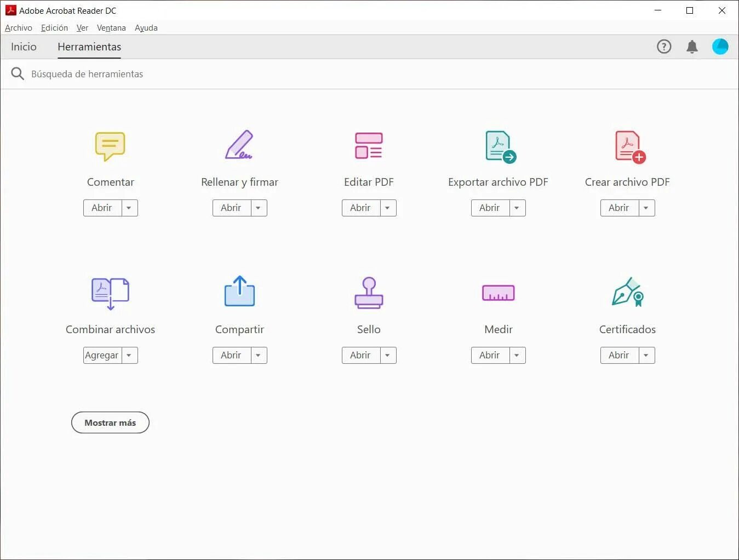Image resolution: width=739 pixels, height=560 pixels.
Task: Open the Ventana menu
Action: 111,28
